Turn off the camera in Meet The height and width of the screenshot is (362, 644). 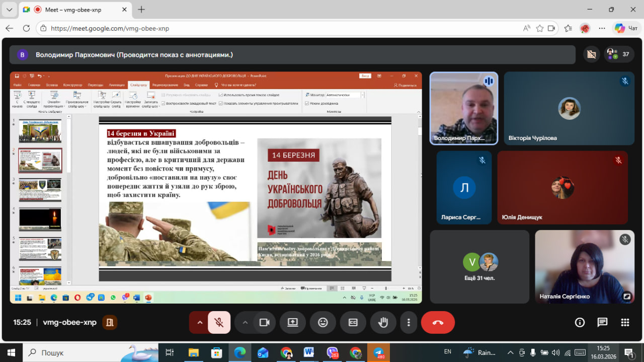pos(264,323)
